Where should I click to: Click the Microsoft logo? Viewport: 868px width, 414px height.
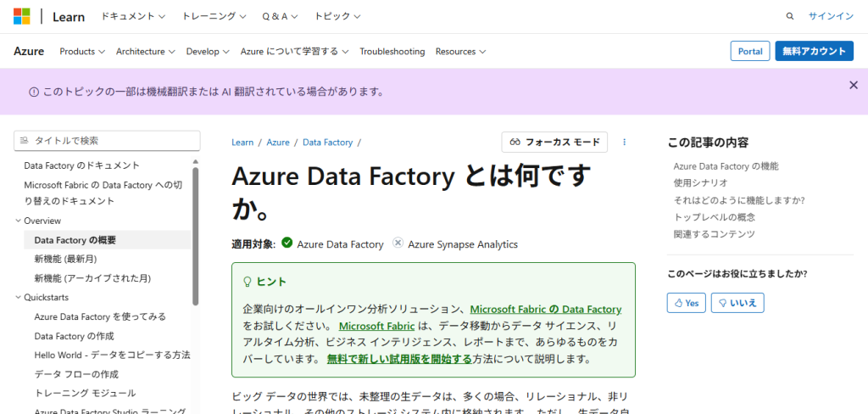tap(21, 16)
